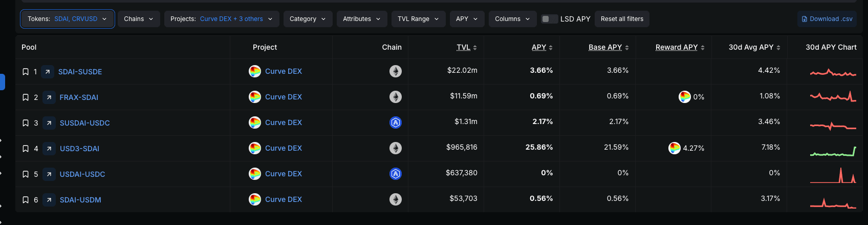Open the Category filter dropdown
The height and width of the screenshot is (225, 868).
(308, 19)
